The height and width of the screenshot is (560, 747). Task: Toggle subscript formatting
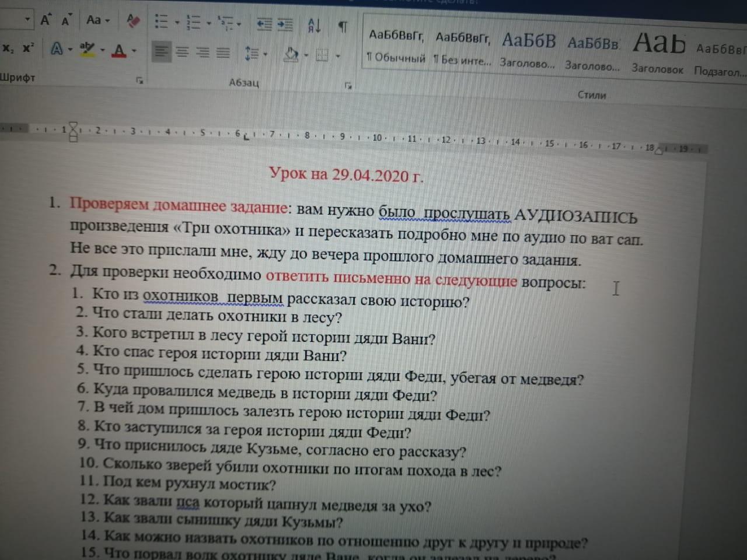coord(8,48)
